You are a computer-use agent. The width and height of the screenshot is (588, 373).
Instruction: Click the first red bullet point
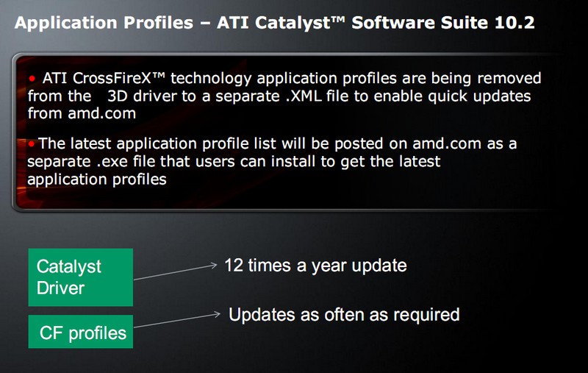pos(32,79)
